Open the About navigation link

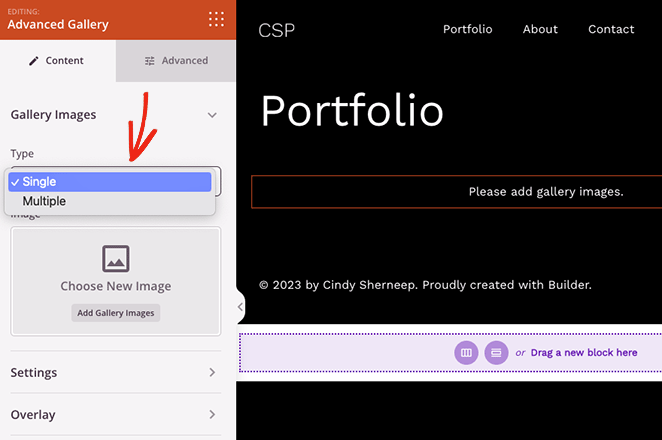point(540,29)
